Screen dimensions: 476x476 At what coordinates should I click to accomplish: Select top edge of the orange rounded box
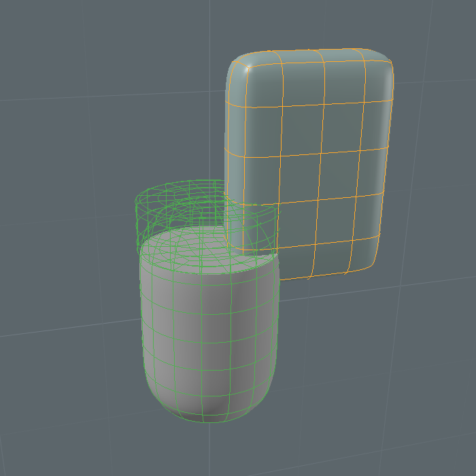313,50
